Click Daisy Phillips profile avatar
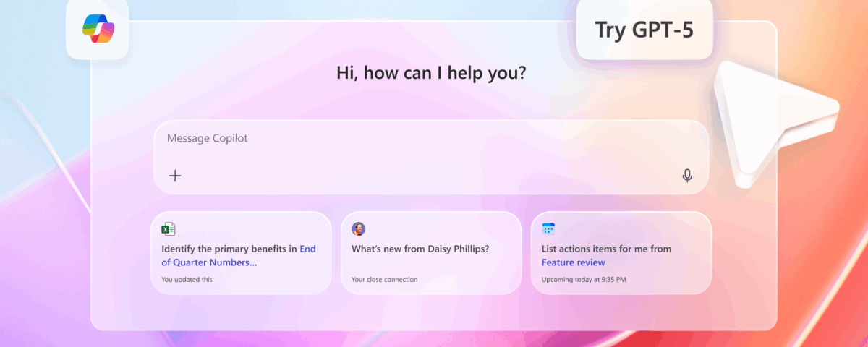The image size is (868, 347). [358, 229]
